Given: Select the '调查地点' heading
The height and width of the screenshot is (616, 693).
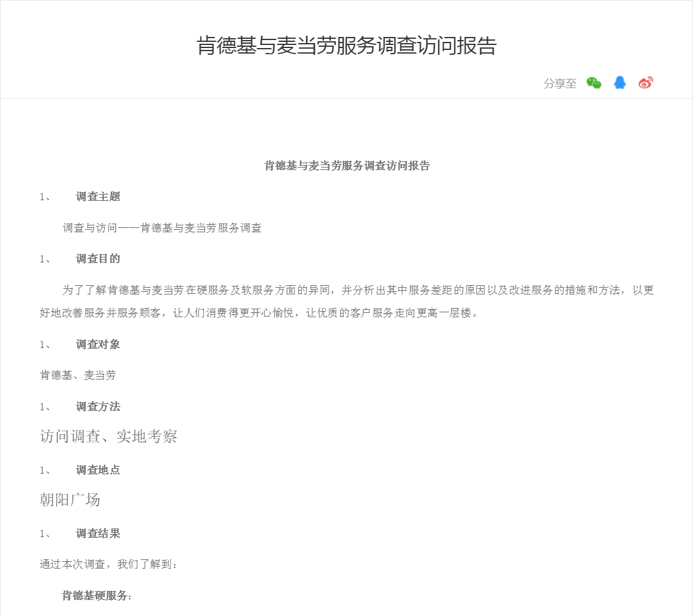Looking at the screenshot, I should pyautogui.click(x=98, y=470).
